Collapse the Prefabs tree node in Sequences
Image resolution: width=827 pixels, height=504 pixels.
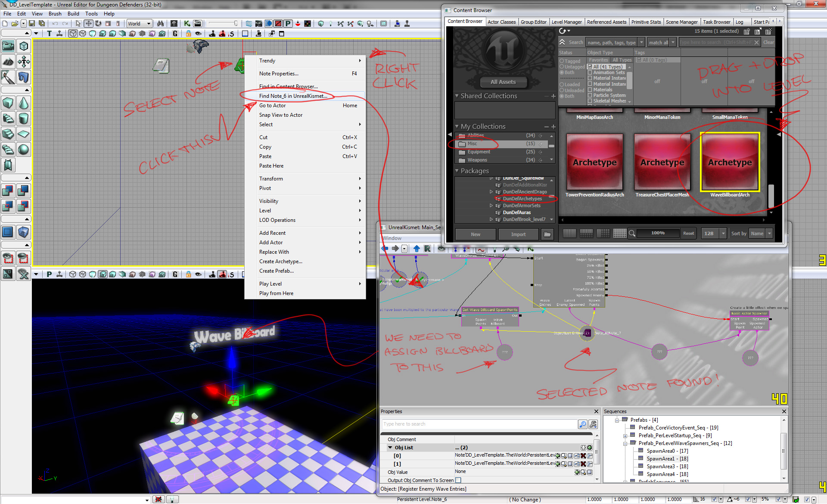coord(617,420)
